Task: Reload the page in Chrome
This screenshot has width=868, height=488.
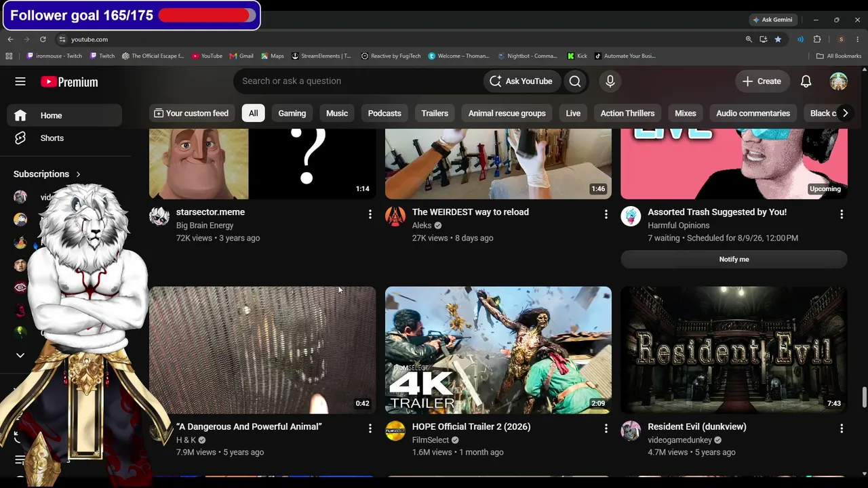Action: tap(43, 39)
